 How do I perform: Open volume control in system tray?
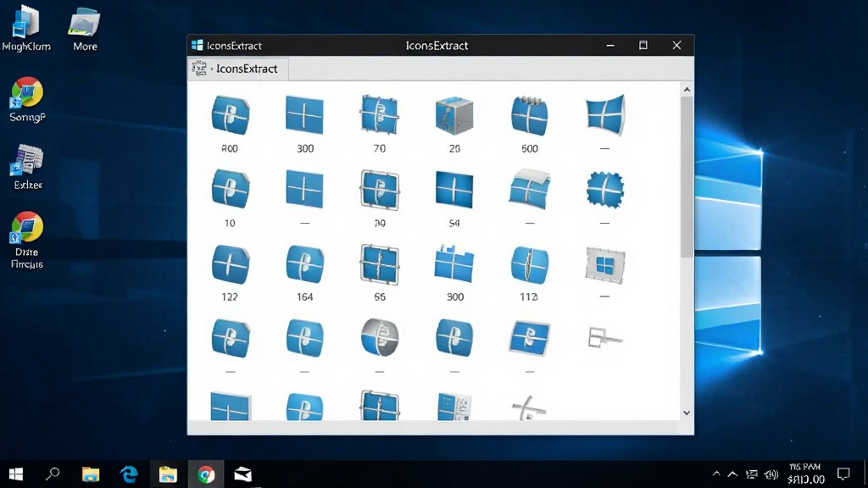click(771, 474)
